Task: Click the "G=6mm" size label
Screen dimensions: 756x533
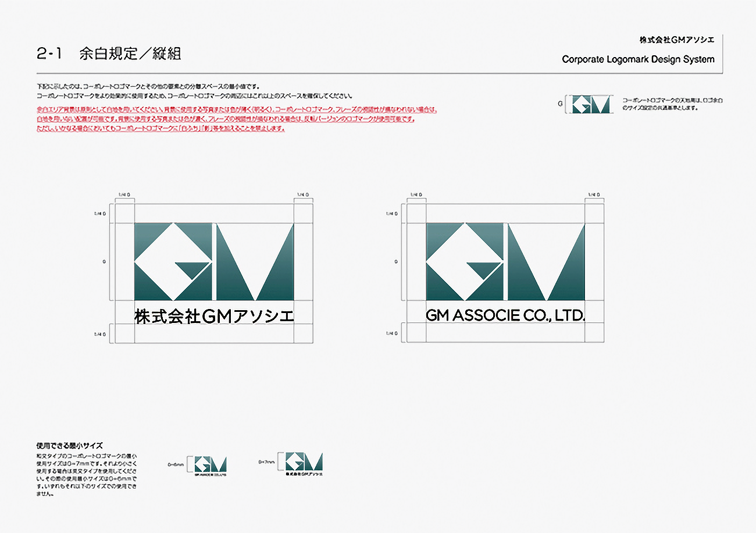Action: [176, 465]
